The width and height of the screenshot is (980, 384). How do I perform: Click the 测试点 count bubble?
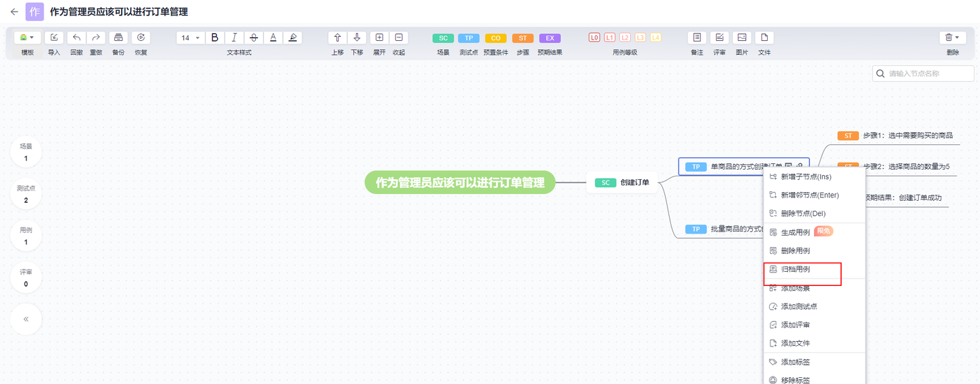click(x=26, y=193)
